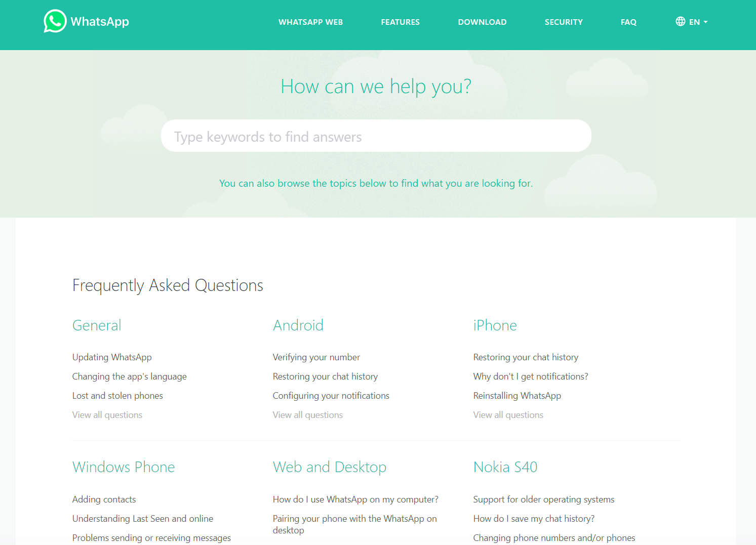
Task: Open Pairing your phone with WhatsApp desktop
Action: pyautogui.click(x=354, y=524)
